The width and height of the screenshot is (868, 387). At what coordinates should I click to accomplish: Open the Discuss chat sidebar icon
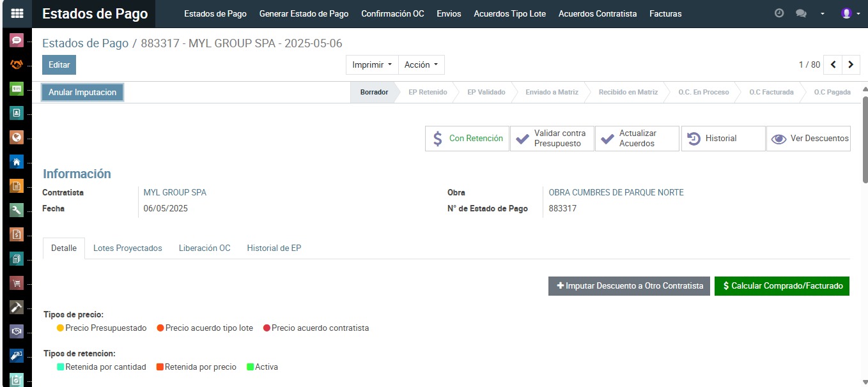click(17, 40)
